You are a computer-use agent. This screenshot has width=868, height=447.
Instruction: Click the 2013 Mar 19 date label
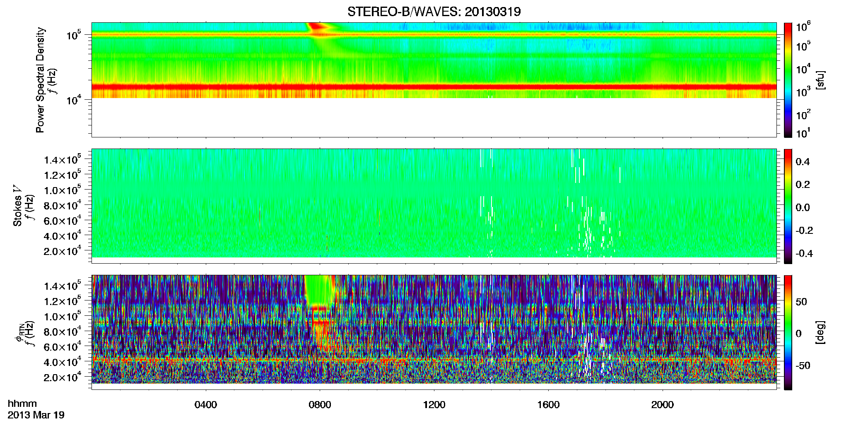click(x=36, y=415)
